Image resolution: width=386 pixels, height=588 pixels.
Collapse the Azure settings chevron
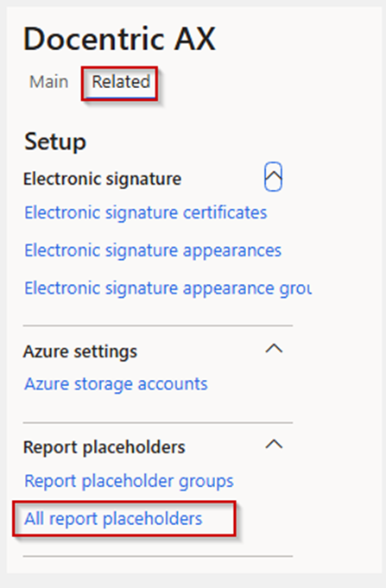tap(274, 349)
